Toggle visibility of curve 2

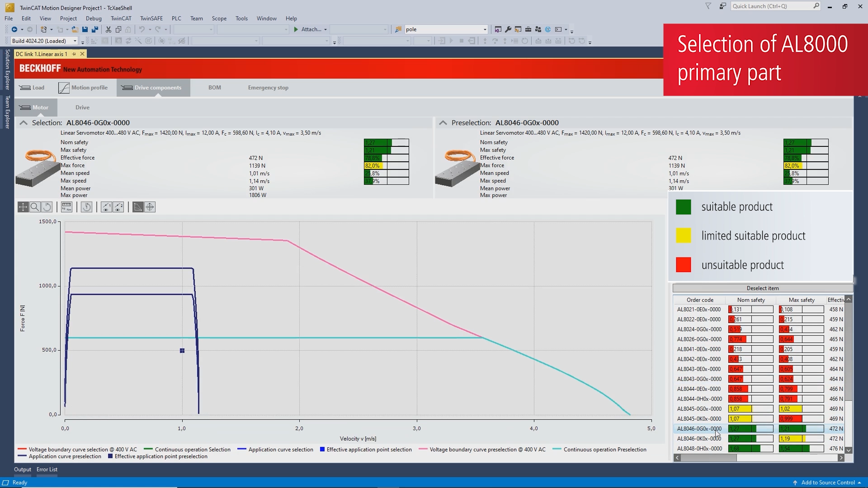(118, 207)
